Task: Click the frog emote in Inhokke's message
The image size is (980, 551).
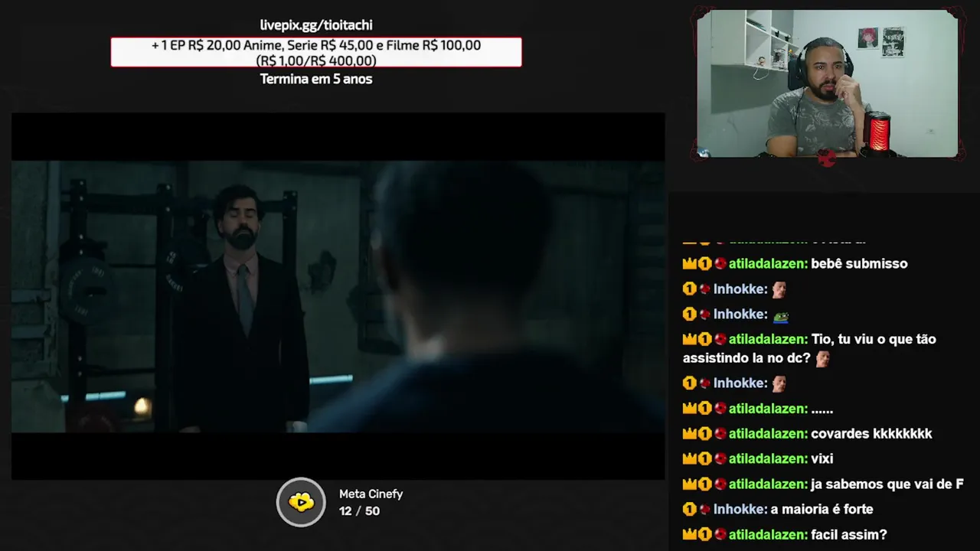Action: (780, 315)
